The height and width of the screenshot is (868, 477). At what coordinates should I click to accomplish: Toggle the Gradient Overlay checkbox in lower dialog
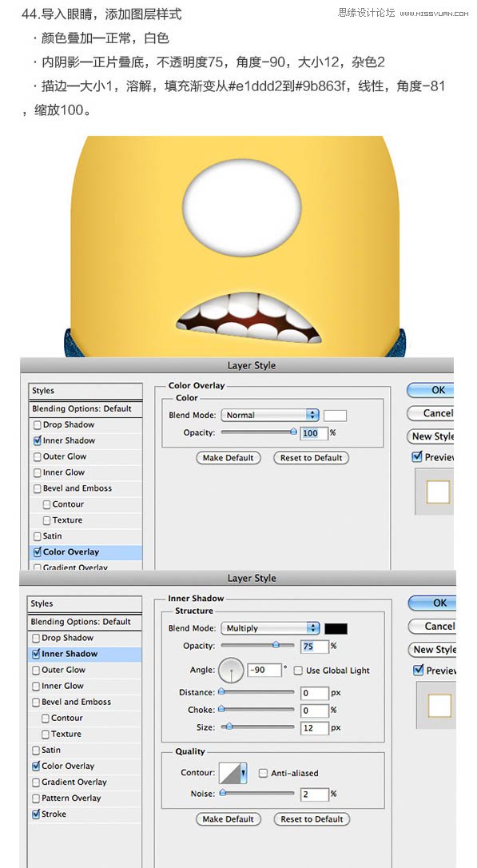click(x=36, y=782)
